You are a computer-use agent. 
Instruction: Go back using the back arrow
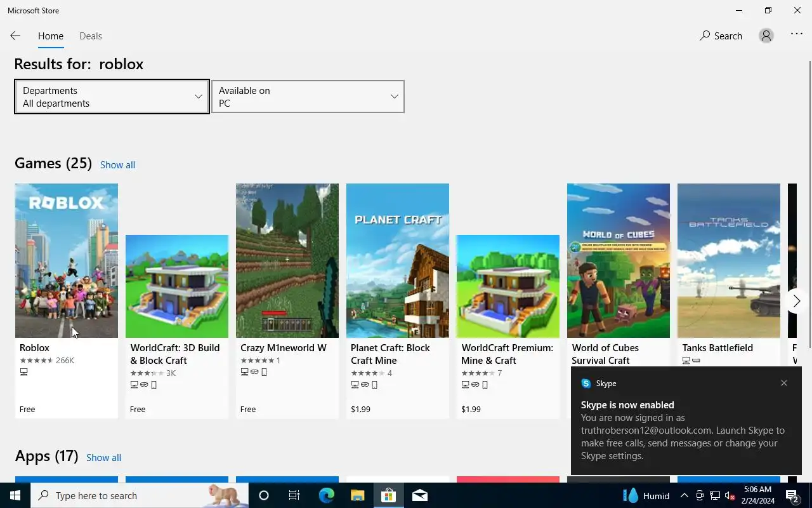point(15,36)
